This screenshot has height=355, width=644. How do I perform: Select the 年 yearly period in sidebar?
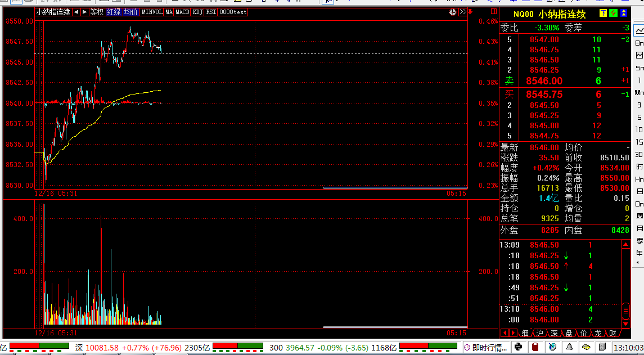[640, 253]
